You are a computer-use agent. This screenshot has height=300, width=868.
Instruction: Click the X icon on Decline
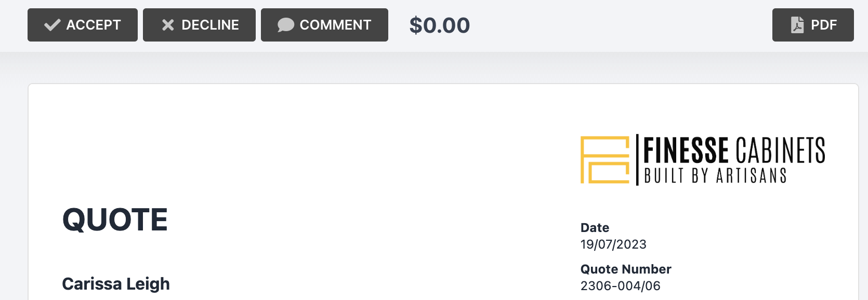point(168,25)
